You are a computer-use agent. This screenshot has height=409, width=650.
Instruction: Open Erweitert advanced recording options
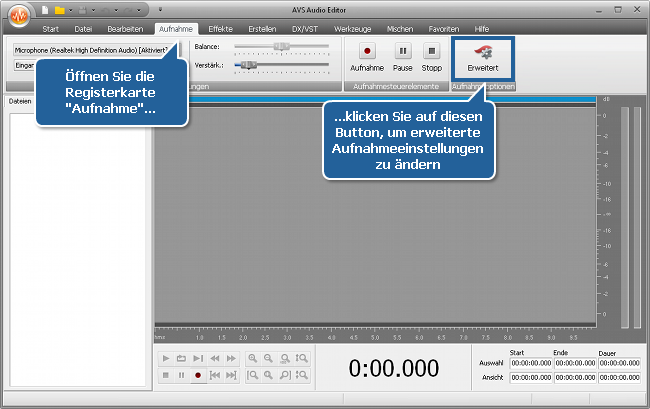[x=483, y=58]
